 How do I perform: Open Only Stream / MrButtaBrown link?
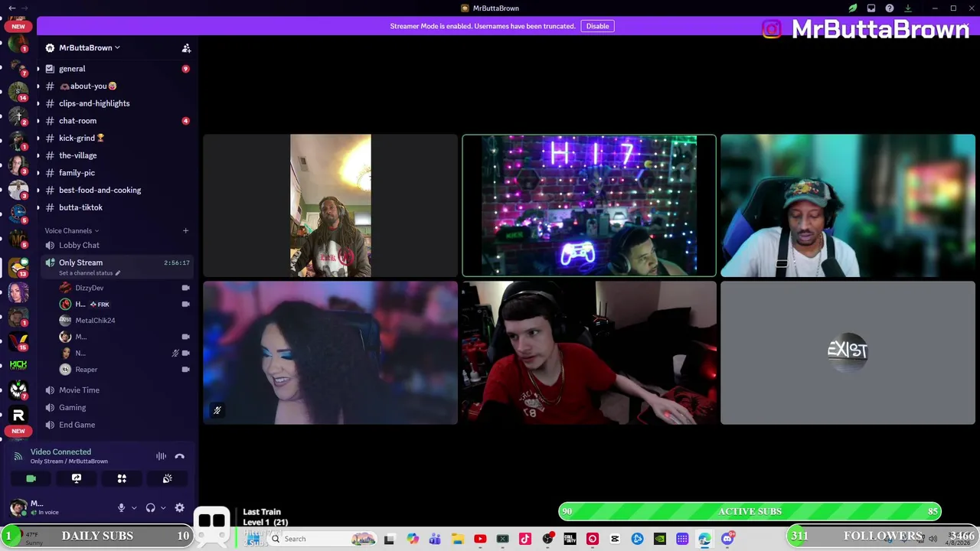69,461
